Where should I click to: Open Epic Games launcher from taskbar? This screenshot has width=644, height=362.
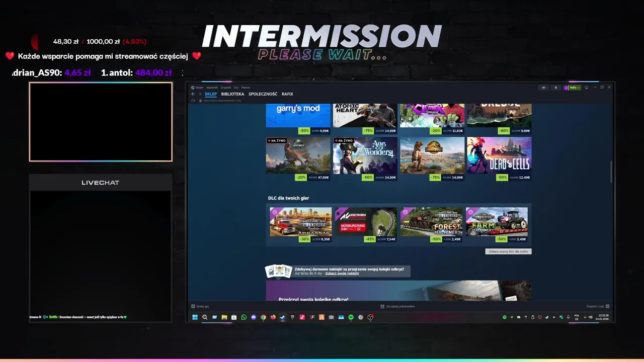292,317
